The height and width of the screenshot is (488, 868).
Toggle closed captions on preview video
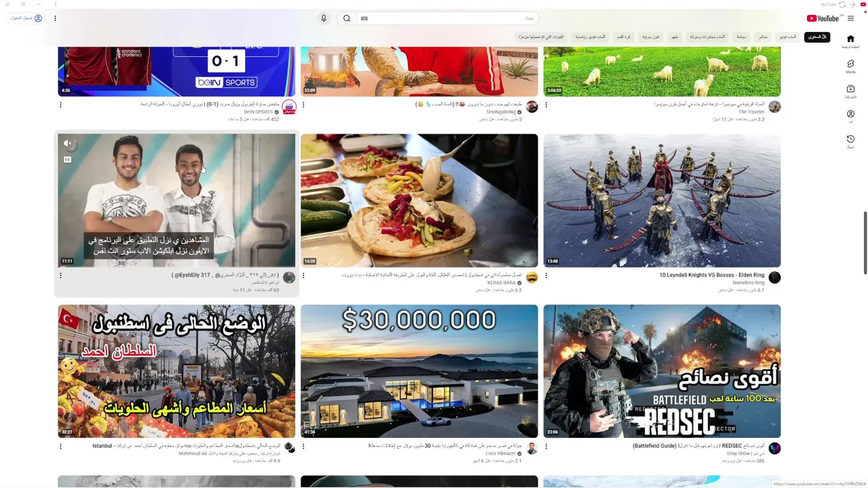point(67,160)
